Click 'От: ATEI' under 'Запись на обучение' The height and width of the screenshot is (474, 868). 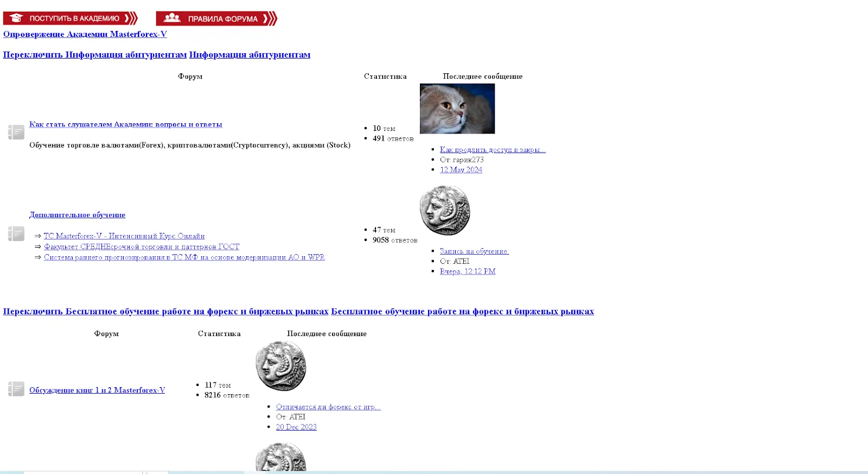pyautogui.click(x=455, y=261)
